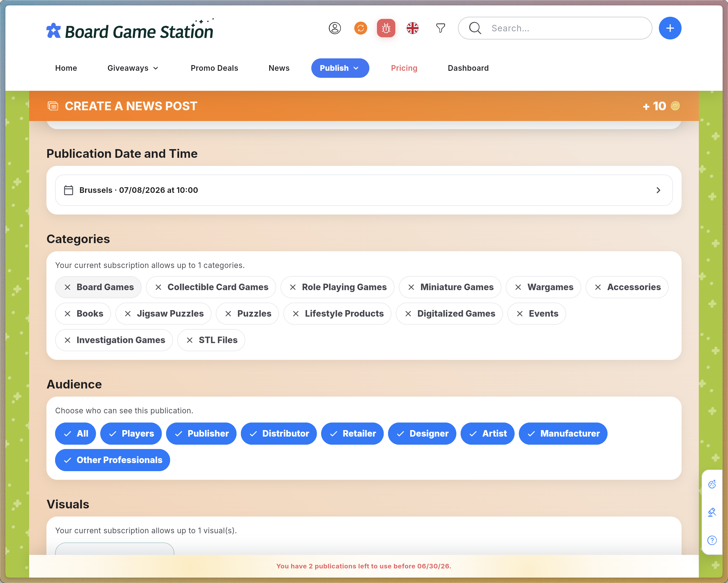The width and height of the screenshot is (728, 583).
Task: Click the search magnifier icon
Action: pyautogui.click(x=475, y=28)
